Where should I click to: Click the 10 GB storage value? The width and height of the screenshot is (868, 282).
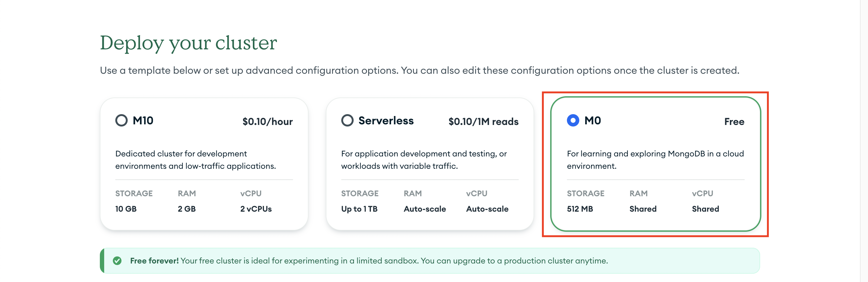click(126, 209)
